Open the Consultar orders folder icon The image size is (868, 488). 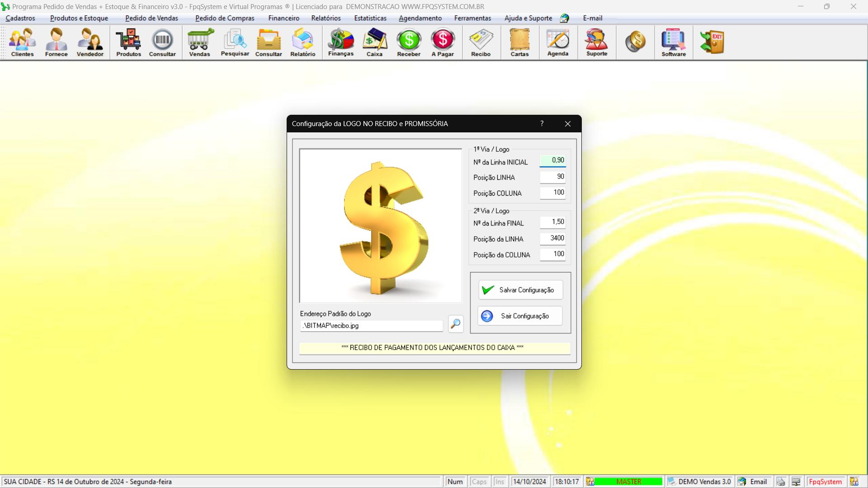pyautogui.click(x=269, y=42)
